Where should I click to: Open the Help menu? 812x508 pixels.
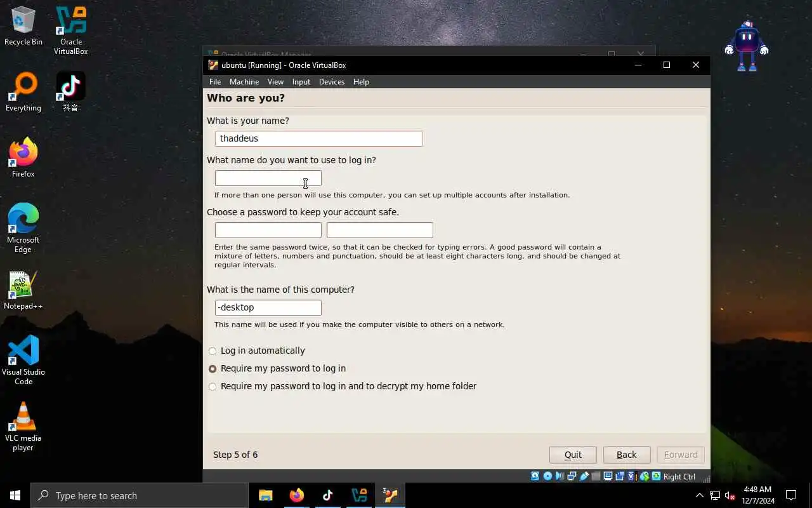(x=361, y=82)
